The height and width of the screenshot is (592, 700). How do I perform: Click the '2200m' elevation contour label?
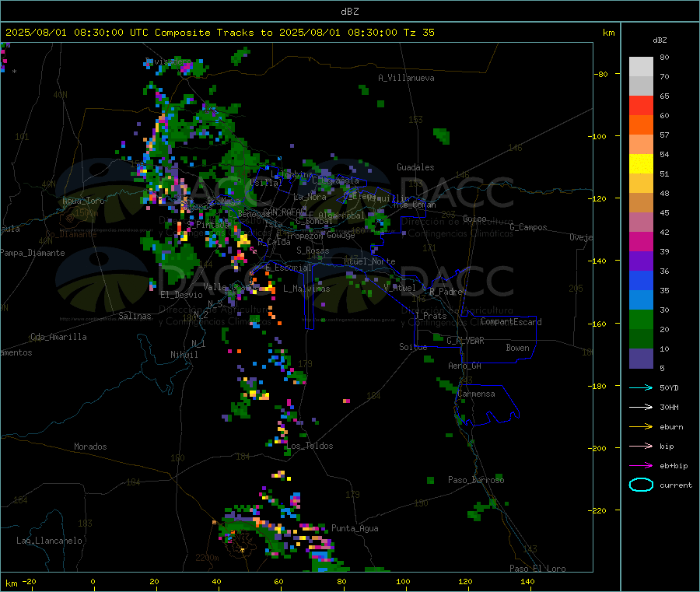tap(207, 558)
